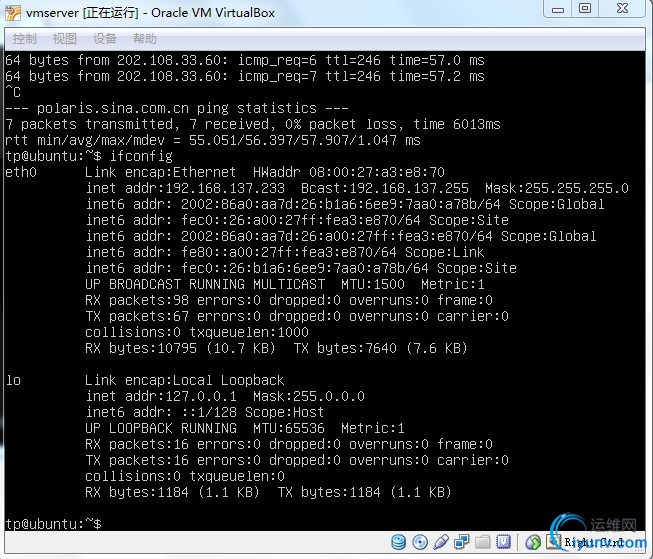653x559 pixels.
Task: Click 'collisions:0 txqueuelen:1000' line
Action: tap(197, 332)
